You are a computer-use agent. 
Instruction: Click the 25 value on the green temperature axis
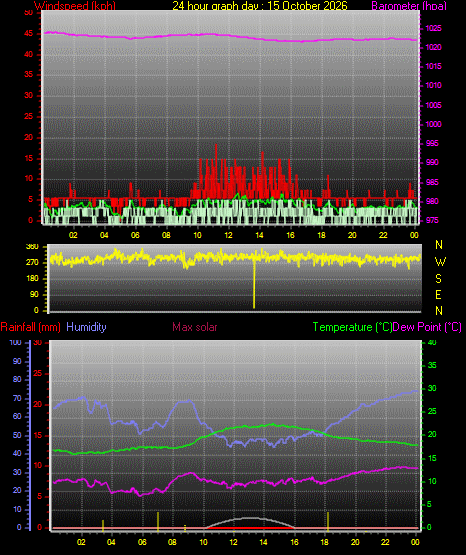pos(432,412)
